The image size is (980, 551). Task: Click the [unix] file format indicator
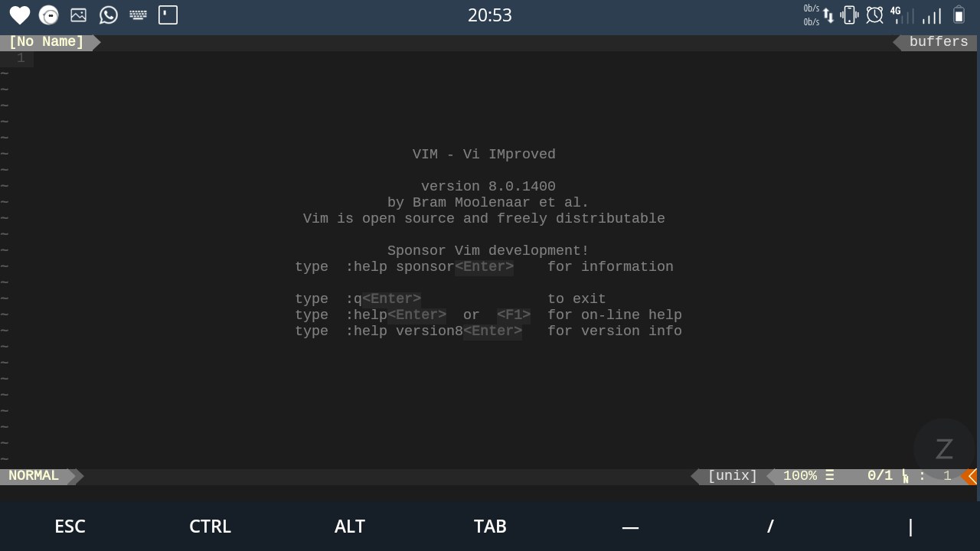coord(733,476)
